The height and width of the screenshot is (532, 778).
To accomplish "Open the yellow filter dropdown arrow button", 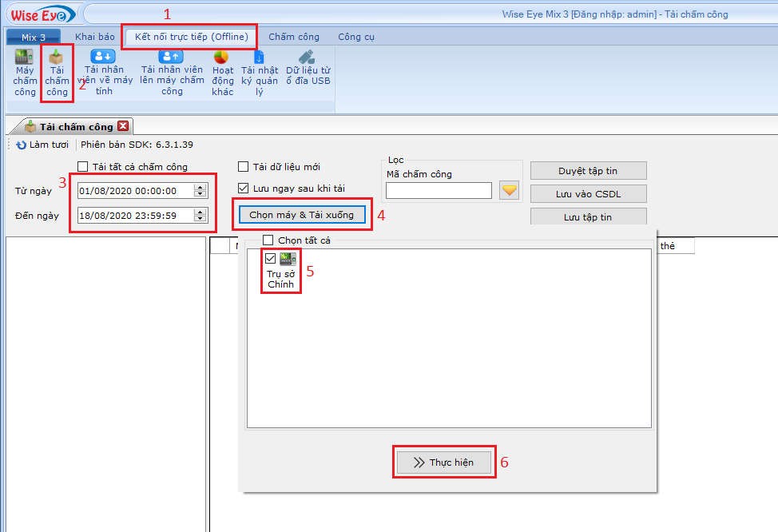I will 510,190.
